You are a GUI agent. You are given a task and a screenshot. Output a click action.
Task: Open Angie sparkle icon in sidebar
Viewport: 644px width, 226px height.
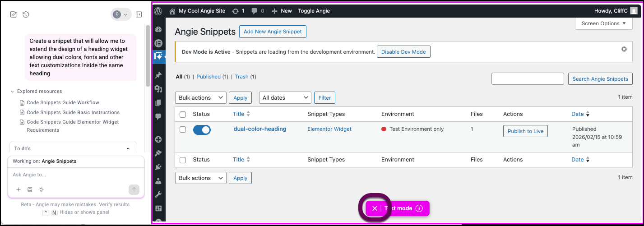coord(158,56)
